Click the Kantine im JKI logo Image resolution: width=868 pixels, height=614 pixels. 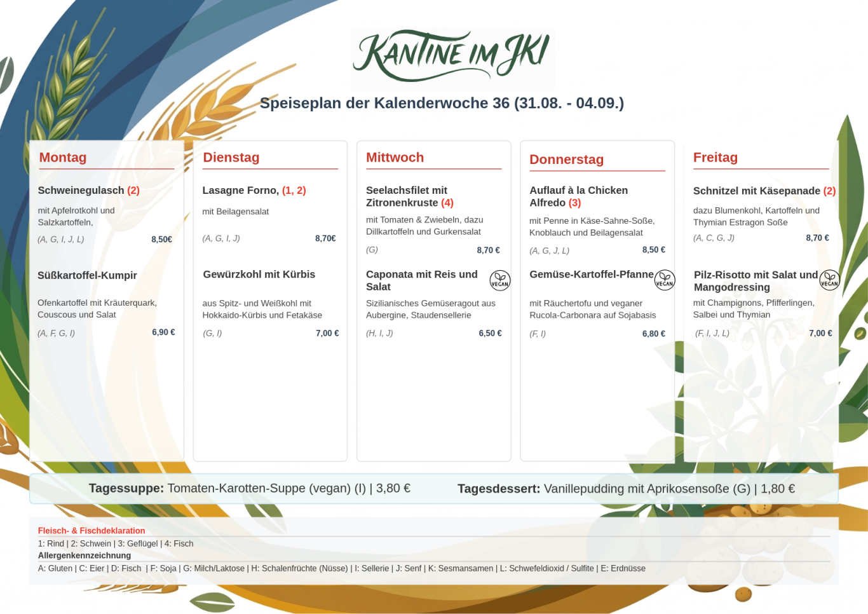452,57
